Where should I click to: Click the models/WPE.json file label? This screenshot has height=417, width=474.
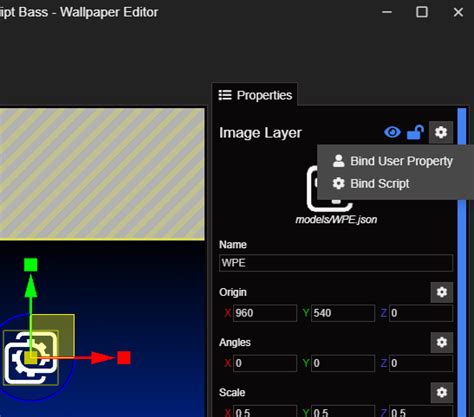[336, 220]
